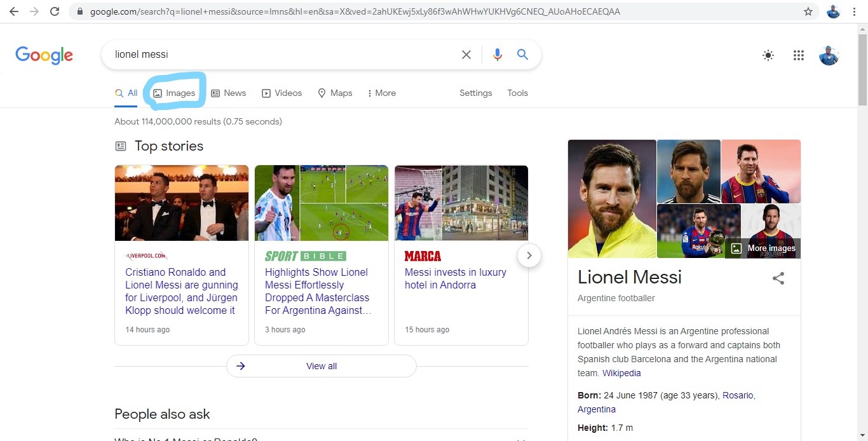This screenshot has height=441, width=868.
Task: Expand the More search options
Action: (382, 93)
